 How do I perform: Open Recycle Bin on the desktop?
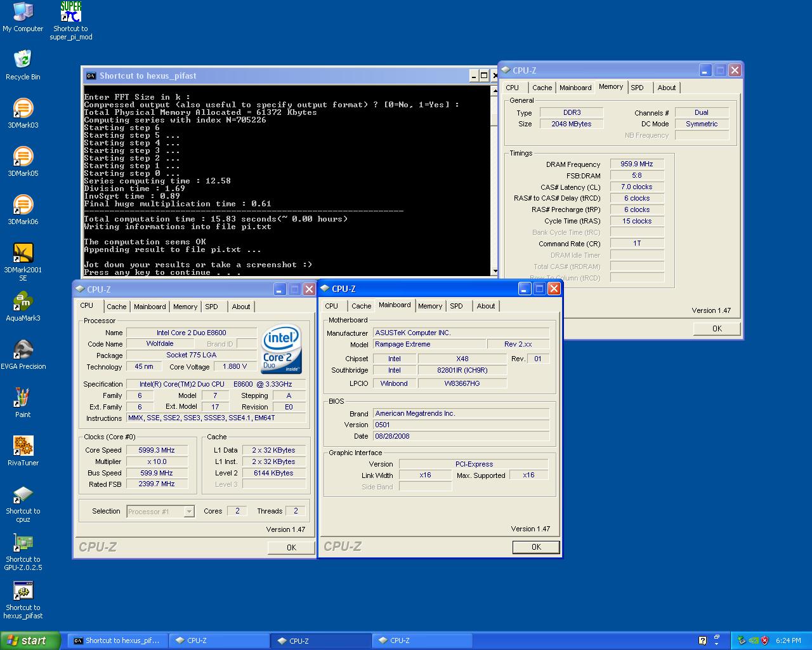coord(23,65)
